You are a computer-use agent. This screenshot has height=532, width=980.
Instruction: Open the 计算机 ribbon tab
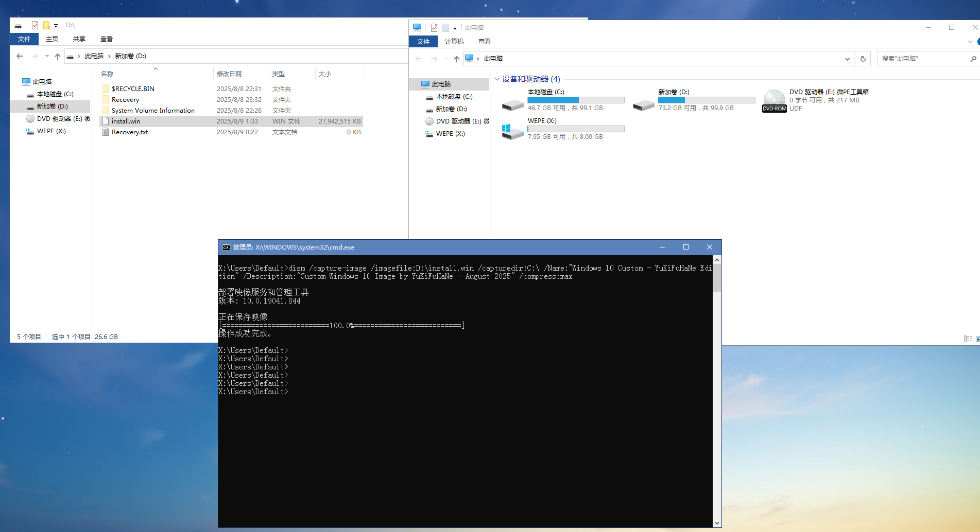coord(454,42)
